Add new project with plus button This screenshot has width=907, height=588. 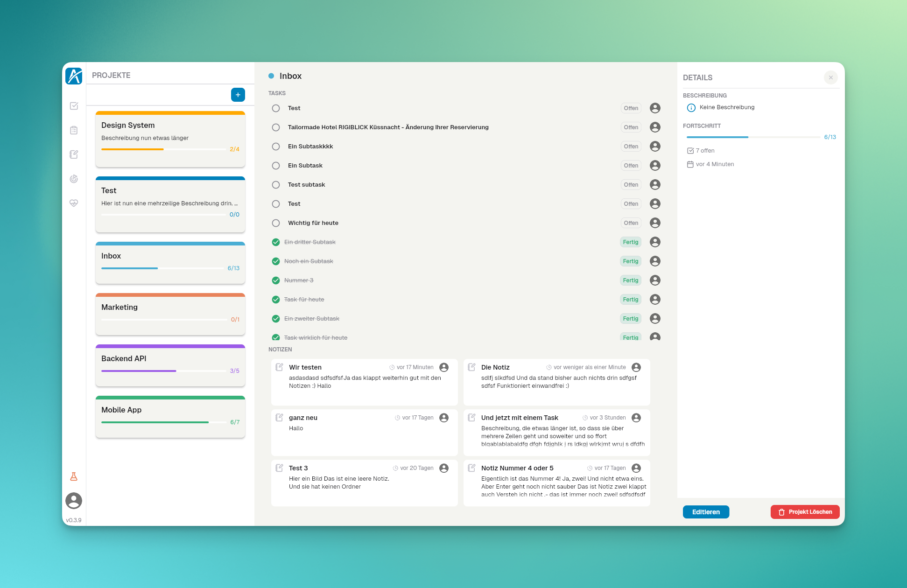coord(238,95)
